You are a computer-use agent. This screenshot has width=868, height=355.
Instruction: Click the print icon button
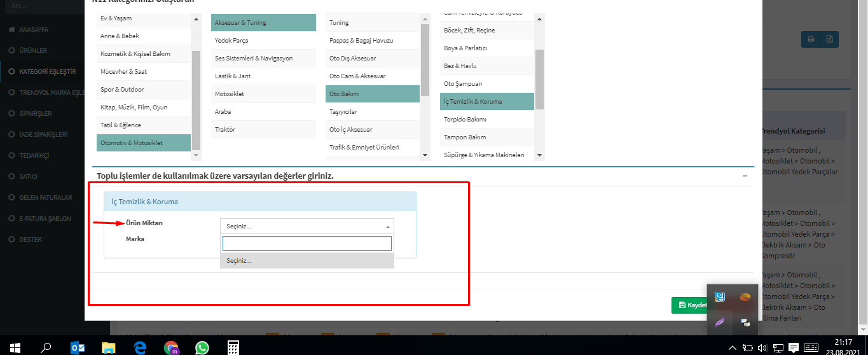pyautogui.click(x=811, y=39)
